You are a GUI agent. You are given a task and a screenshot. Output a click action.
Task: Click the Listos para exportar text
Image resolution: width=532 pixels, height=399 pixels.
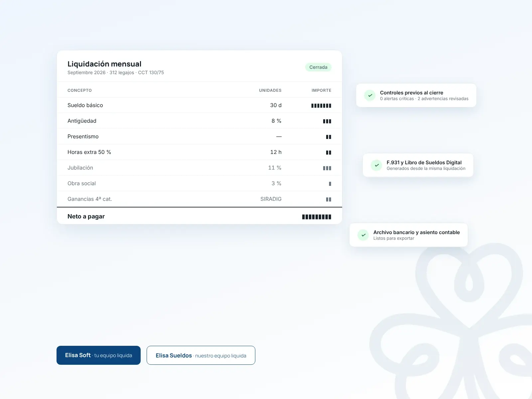394,238
